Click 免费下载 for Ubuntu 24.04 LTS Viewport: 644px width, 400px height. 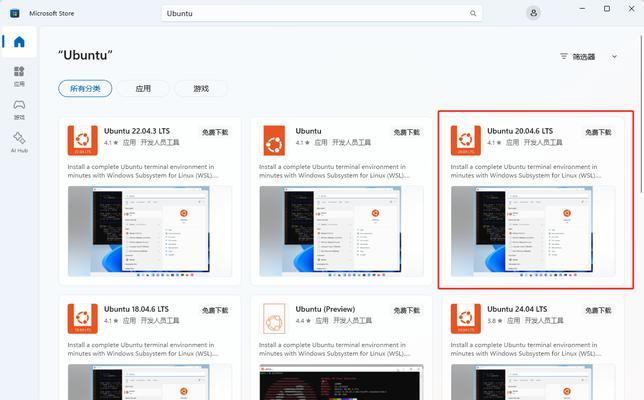(598, 310)
